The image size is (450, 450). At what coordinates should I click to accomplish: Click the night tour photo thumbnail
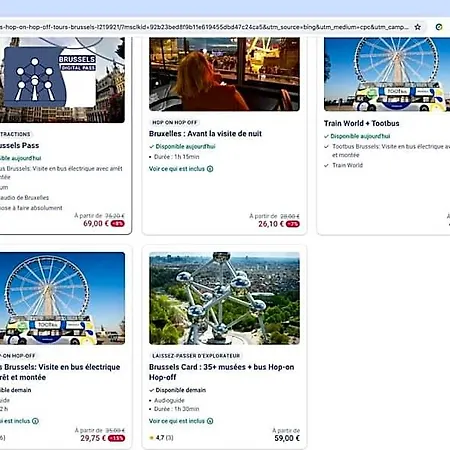(x=224, y=74)
